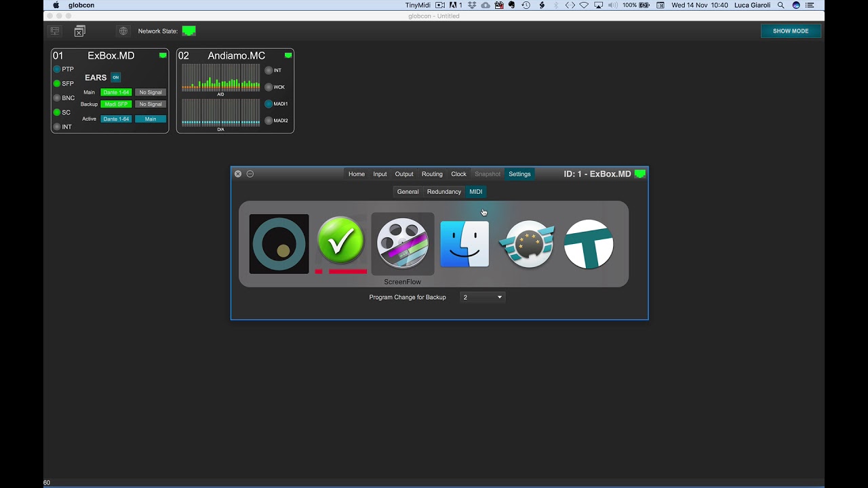This screenshot has height=488, width=868.
Task: Open the Redundancy settings sub-tab
Action: tap(444, 192)
